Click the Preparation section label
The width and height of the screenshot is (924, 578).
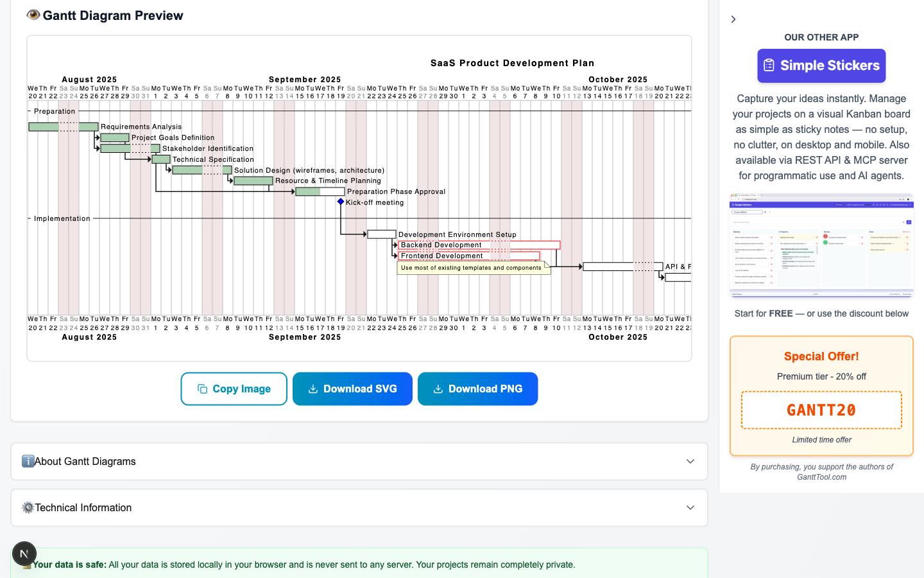point(55,111)
